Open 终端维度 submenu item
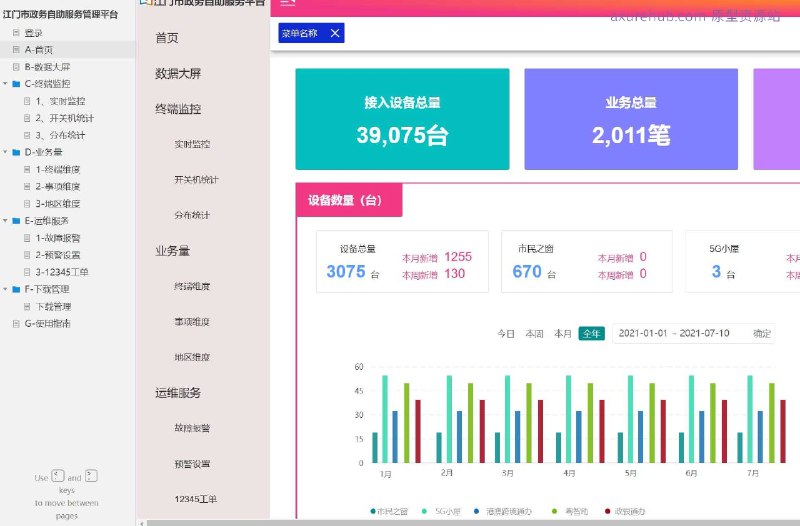 tap(192, 286)
